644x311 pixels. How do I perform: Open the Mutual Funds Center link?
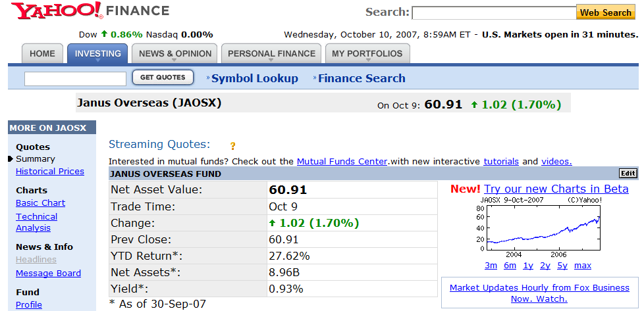pos(342,162)
